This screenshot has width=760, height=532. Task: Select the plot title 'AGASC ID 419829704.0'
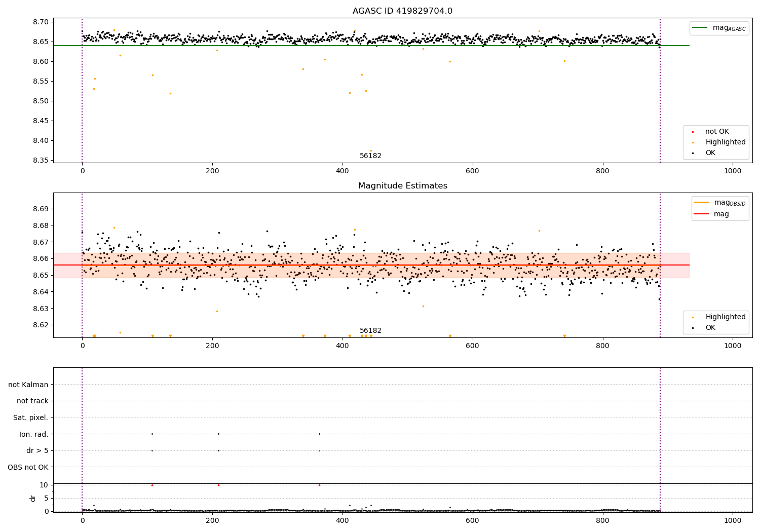click(x=402, y=11)
